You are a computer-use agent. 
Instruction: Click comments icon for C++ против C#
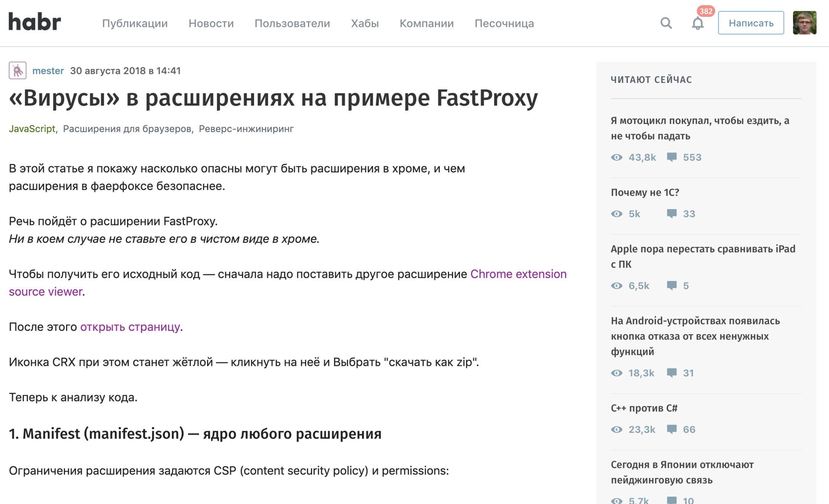[x=672, y=429]
